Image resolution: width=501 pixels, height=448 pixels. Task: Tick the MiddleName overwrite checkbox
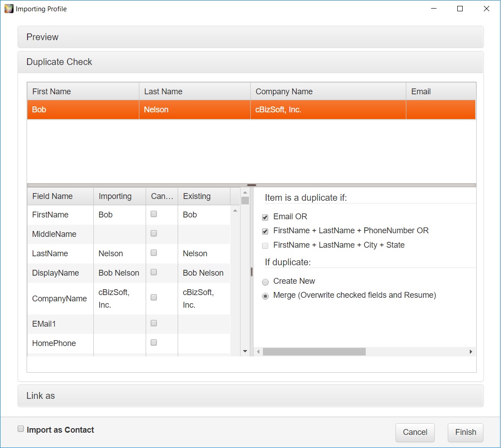pyautogui.click(x=154, y=233)
